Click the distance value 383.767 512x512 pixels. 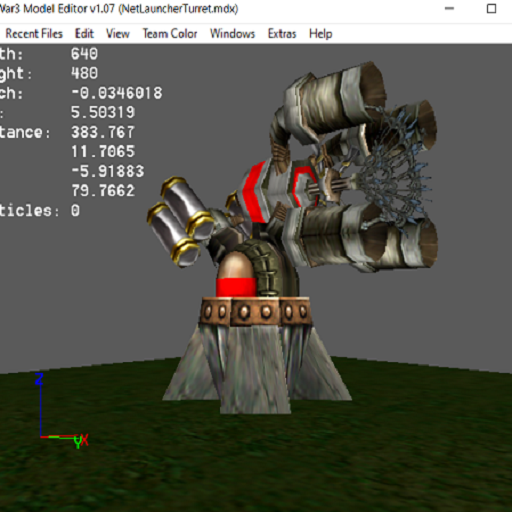[103, 132]
